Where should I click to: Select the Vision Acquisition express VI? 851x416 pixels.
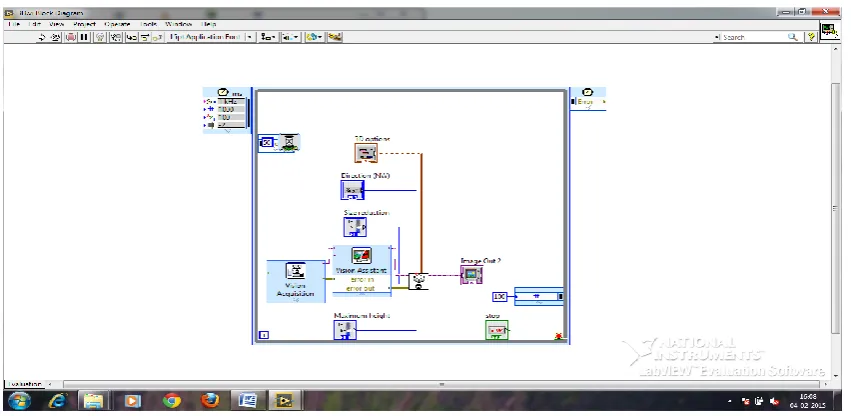pyautogui.click(x=296, y=281)
